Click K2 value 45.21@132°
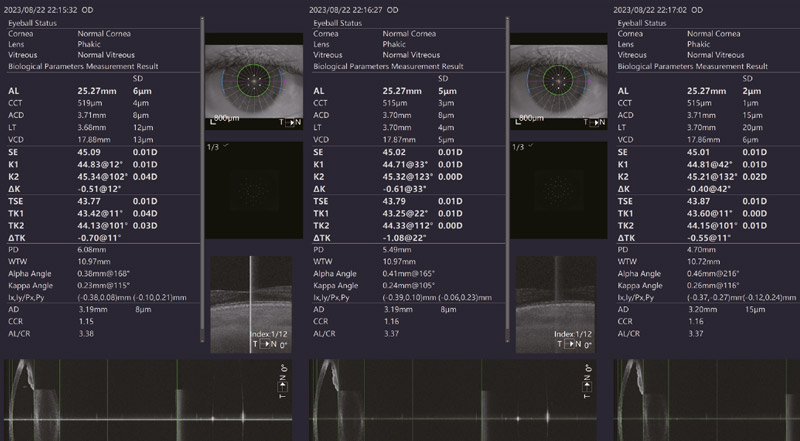 711,177
